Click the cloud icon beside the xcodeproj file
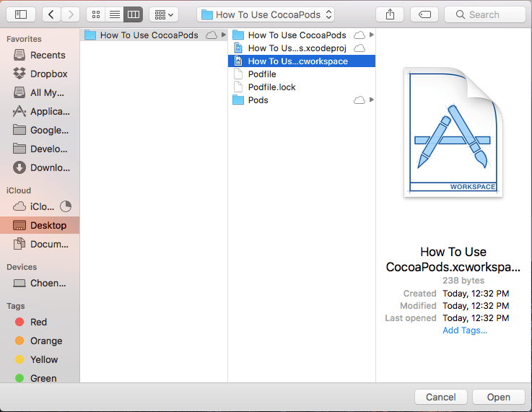 click(x=359, y=48)
